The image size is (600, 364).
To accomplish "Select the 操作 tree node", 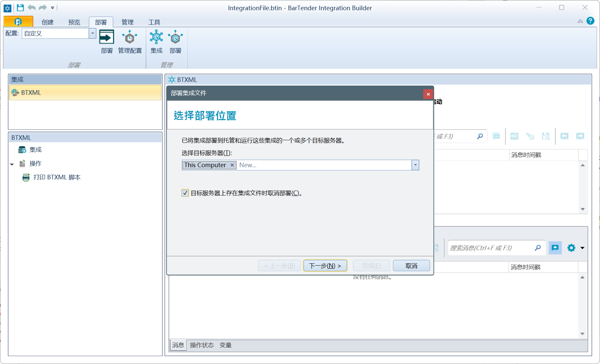I will (x=36, y=164).
